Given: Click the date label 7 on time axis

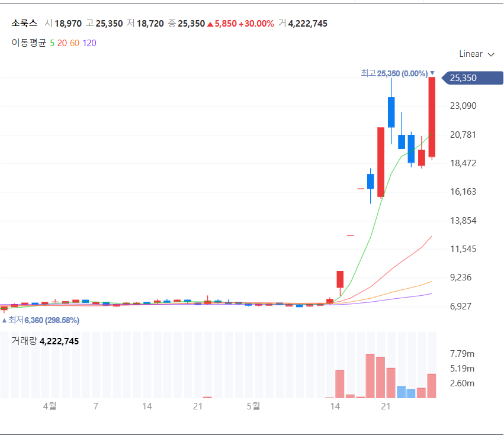Looking at the screenshot, I should coord(96,406).
